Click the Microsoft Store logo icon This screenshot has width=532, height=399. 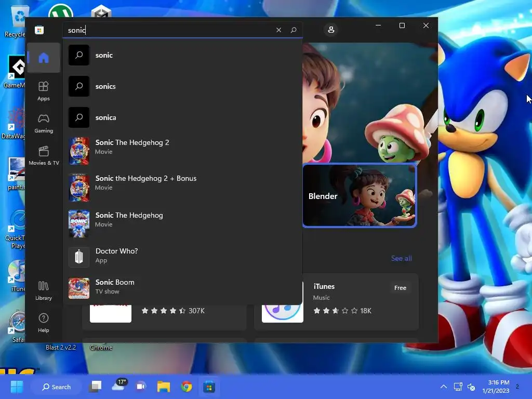pos(39,30)
